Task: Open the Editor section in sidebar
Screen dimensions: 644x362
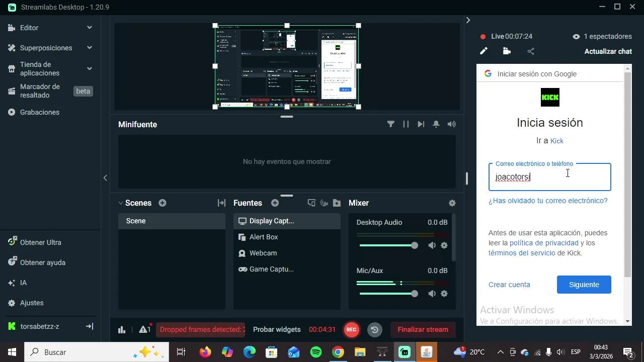Action: (x=29, y=28)
